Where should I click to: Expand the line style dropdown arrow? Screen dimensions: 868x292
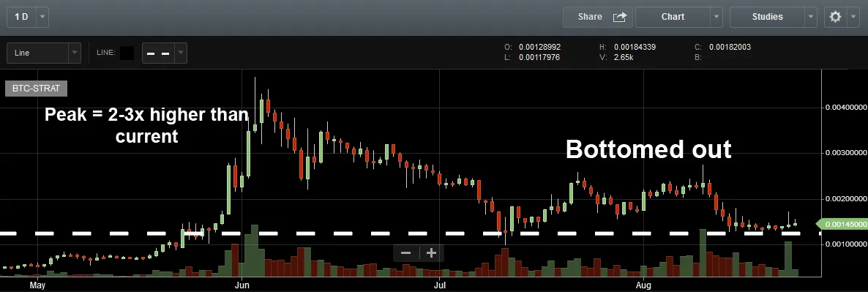(x=181, y=53)
